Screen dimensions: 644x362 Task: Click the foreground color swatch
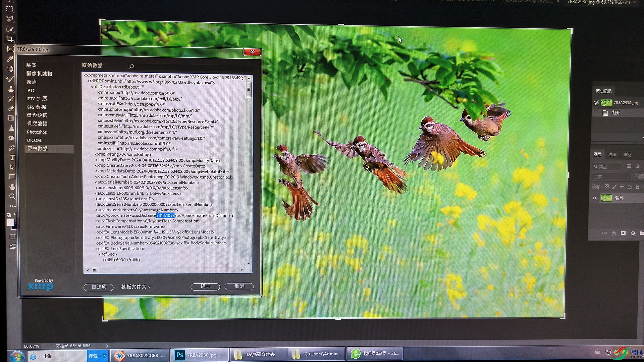(10, 222)
